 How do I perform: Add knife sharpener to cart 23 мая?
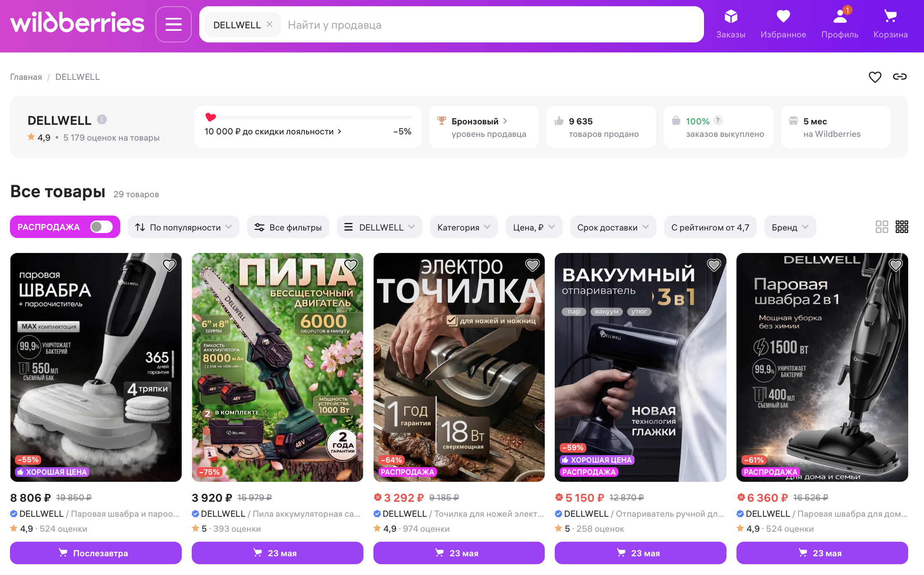click(x=459, y=553)
